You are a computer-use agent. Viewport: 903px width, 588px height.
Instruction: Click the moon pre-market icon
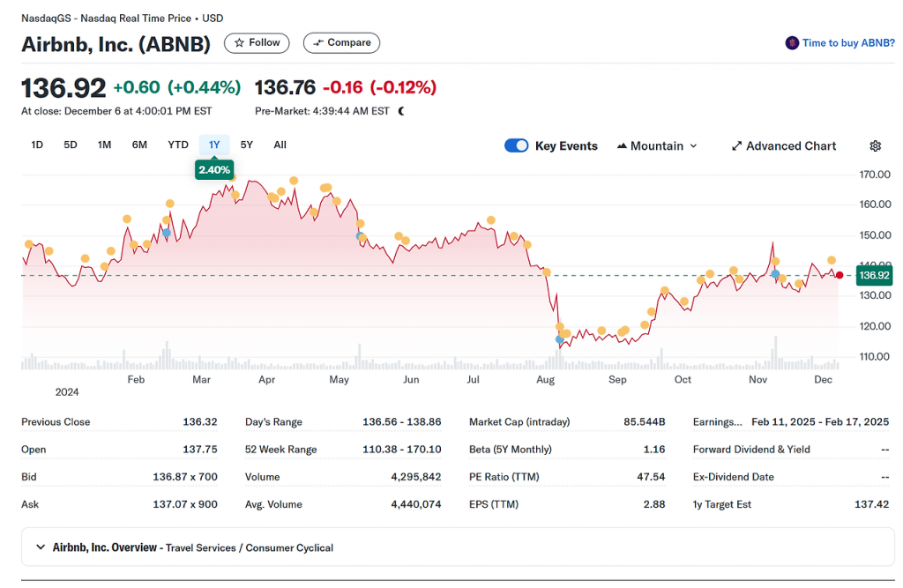click(401, 111)
